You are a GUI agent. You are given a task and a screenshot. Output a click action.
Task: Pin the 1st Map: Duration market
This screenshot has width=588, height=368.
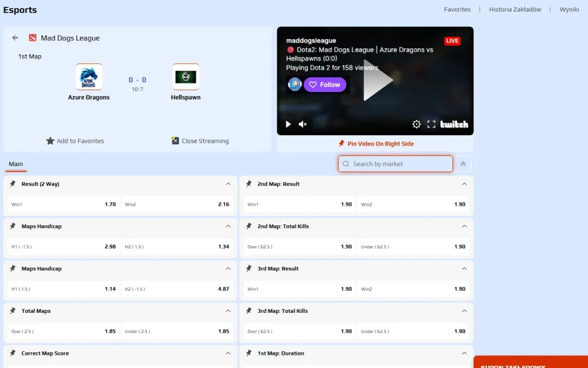click(x=249, y=353)
